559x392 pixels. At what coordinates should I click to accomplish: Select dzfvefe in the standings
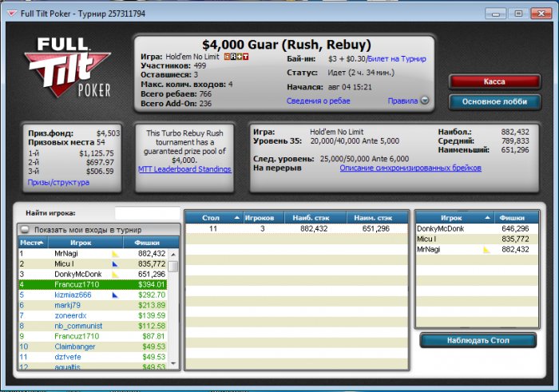click(93, 357)
